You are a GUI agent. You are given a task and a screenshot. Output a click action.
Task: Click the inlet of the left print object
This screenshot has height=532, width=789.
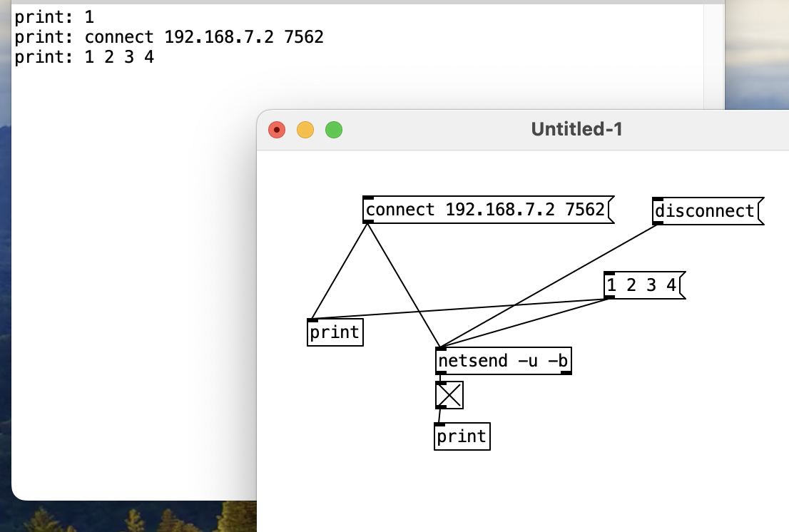(x=312, y=321)
